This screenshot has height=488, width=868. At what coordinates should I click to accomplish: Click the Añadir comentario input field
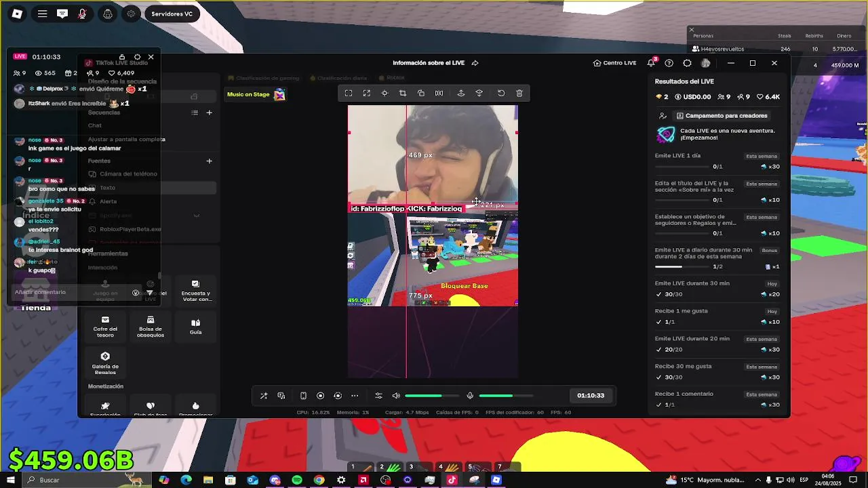[x=71, y=292]
